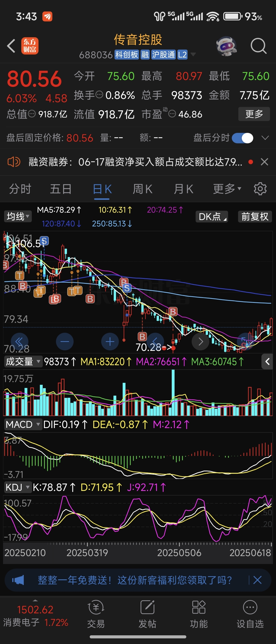
Task: Tap the 科创板 tag
Action: 127,54
